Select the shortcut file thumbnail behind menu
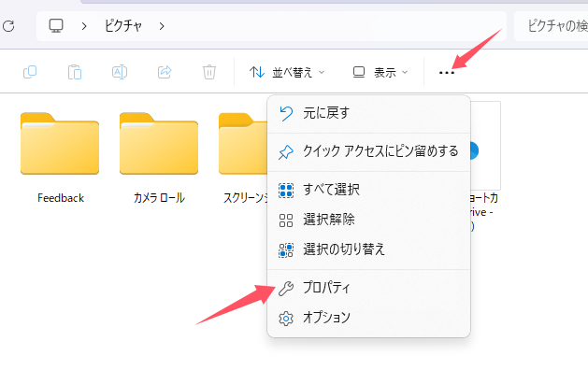Image resolution: width=588 pixels, height=370 pixels. coord(485,146)
